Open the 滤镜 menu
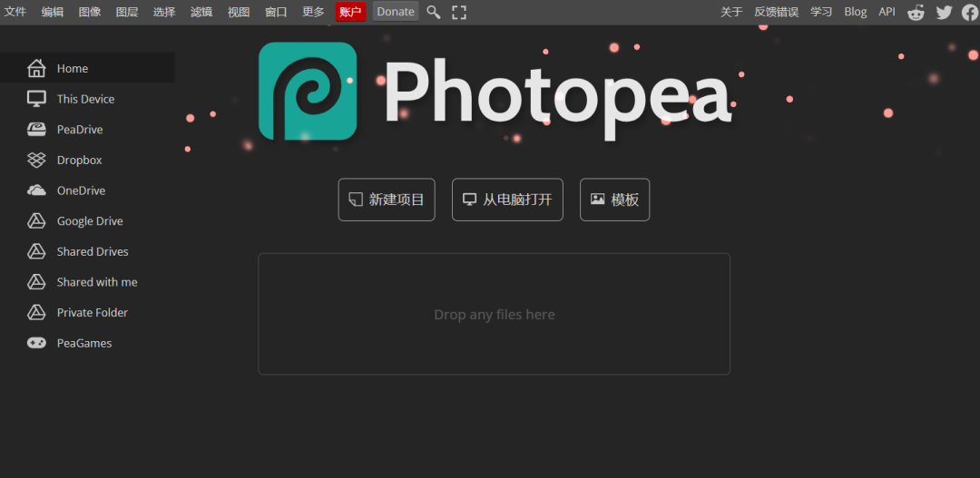Image resolution: width=980 pixels, height=478 pixels. (x=201, y=12)
